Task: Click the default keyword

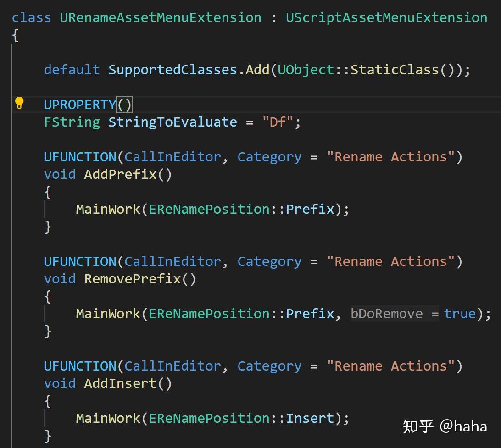Action: (72, 70)
